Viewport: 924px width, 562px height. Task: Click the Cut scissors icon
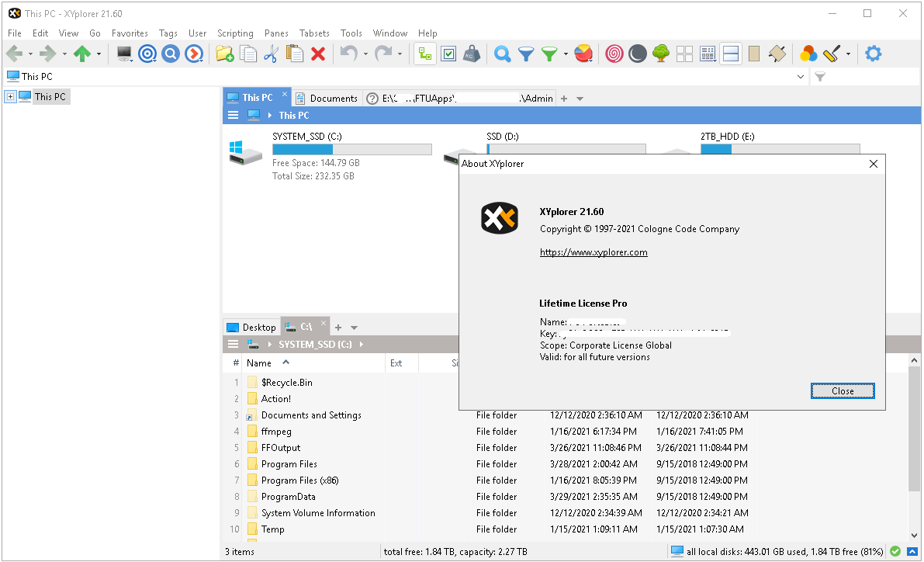point(271,54)
